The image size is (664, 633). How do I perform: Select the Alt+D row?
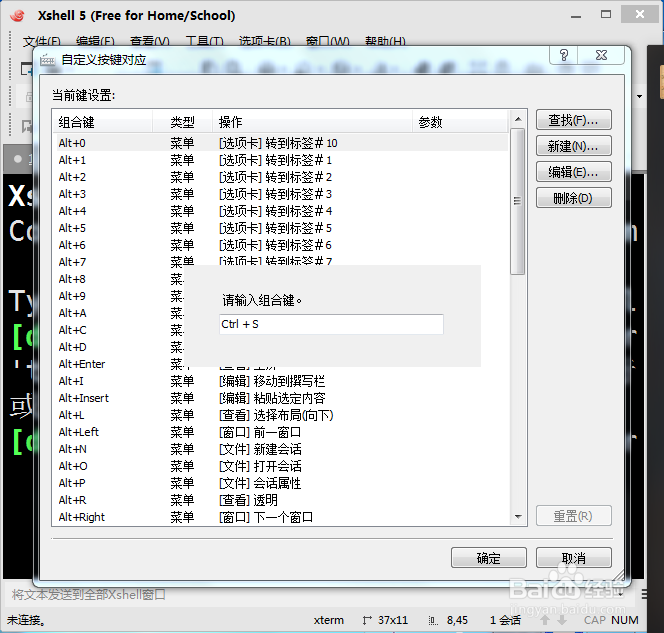click(119, 347)
